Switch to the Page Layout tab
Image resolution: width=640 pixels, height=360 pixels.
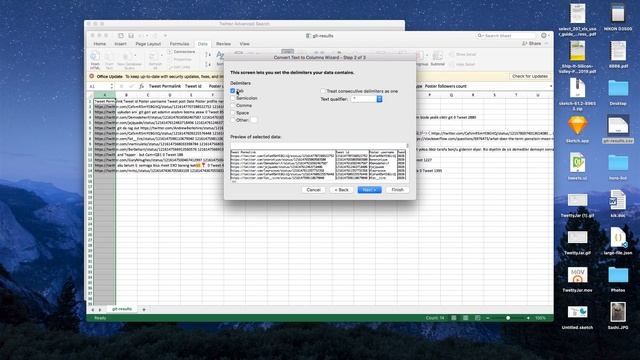[148, 44]
